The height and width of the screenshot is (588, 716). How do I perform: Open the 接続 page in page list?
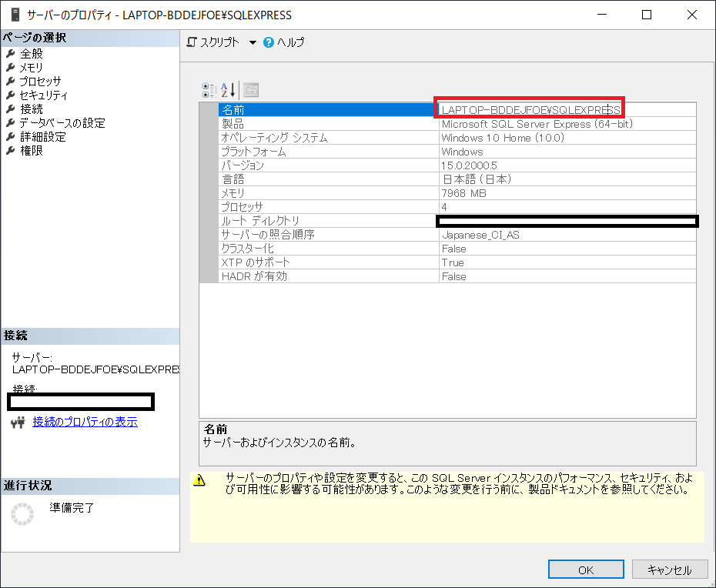click(32, 109)
